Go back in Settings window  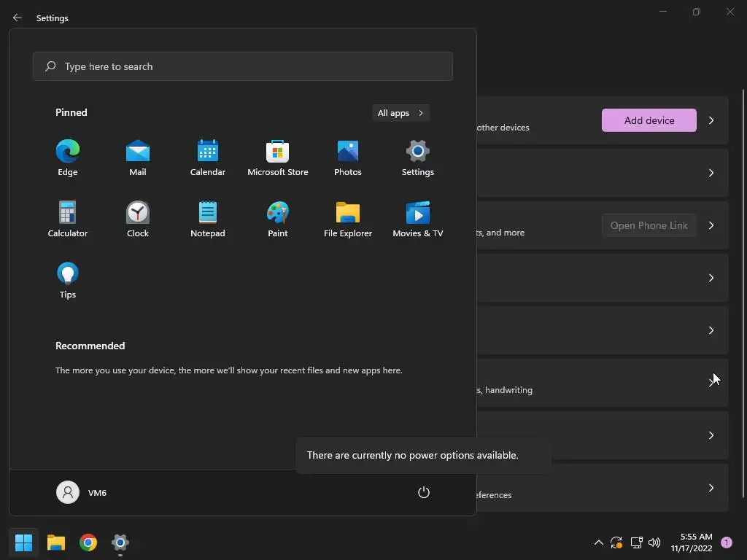click(18, 17)
